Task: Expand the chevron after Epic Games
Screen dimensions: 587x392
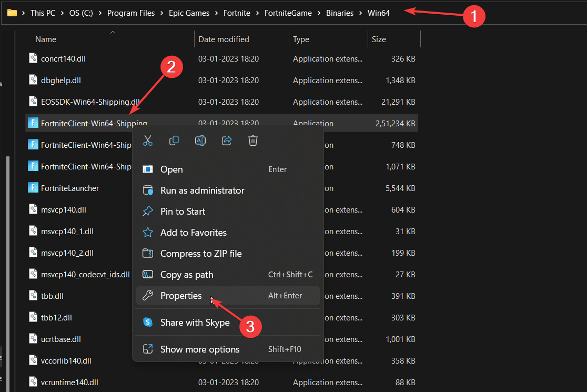Action: point(216,13)
